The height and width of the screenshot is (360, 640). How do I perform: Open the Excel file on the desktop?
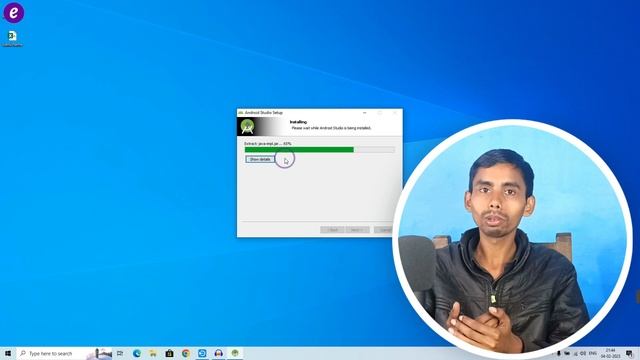pos(12,39)
